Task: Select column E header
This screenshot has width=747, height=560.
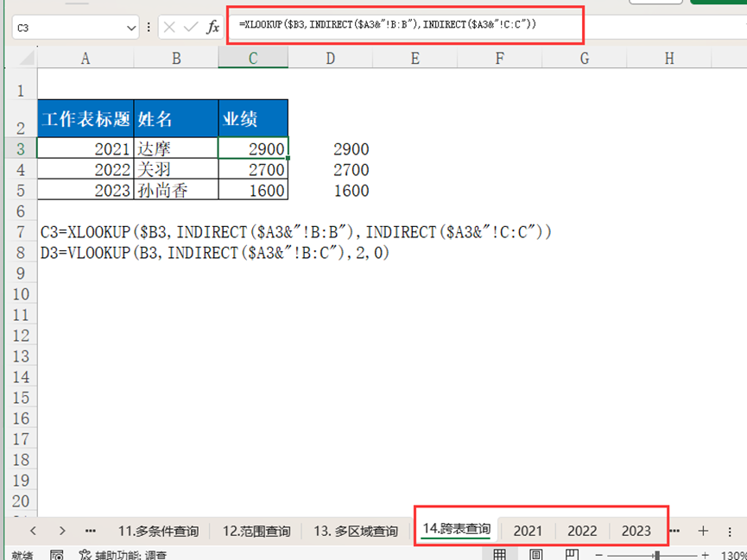Action: click(415, 58)
